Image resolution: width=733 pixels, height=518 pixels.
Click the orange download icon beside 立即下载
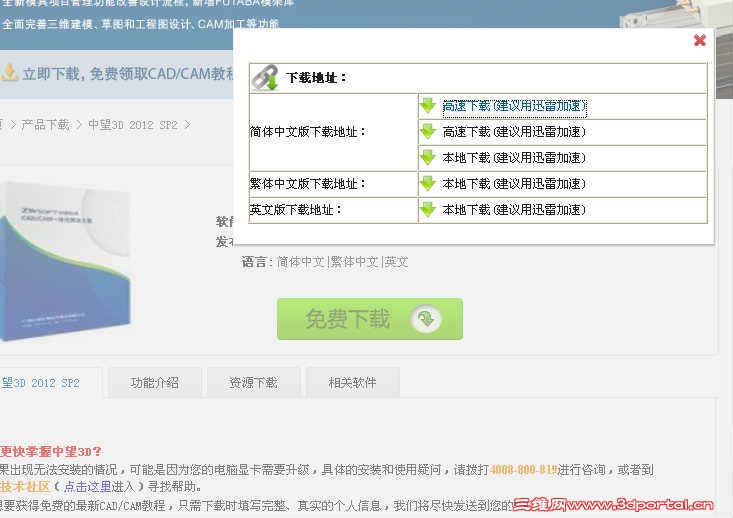[x=9, y=72]
